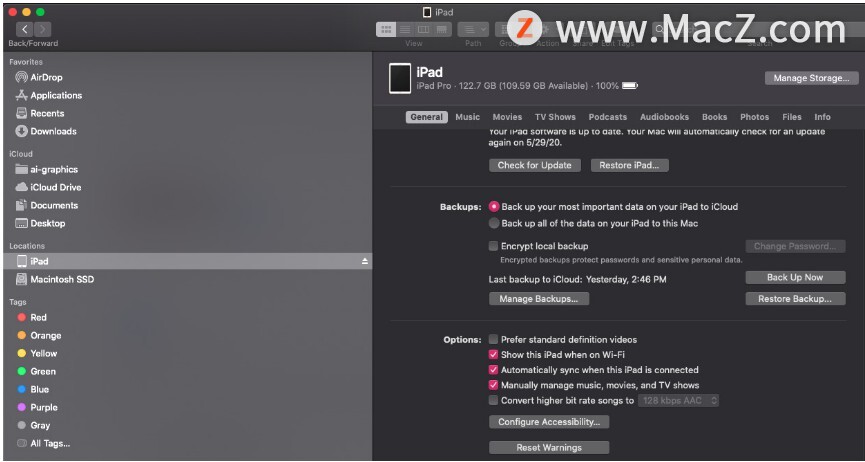Select the Yellow tag swatch
The width and height of the screenshot is (865, 462).
click(x=22, y=353)
